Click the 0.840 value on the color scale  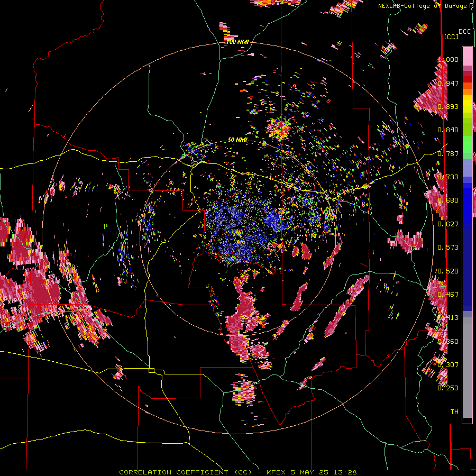click(x=448, y=130)
